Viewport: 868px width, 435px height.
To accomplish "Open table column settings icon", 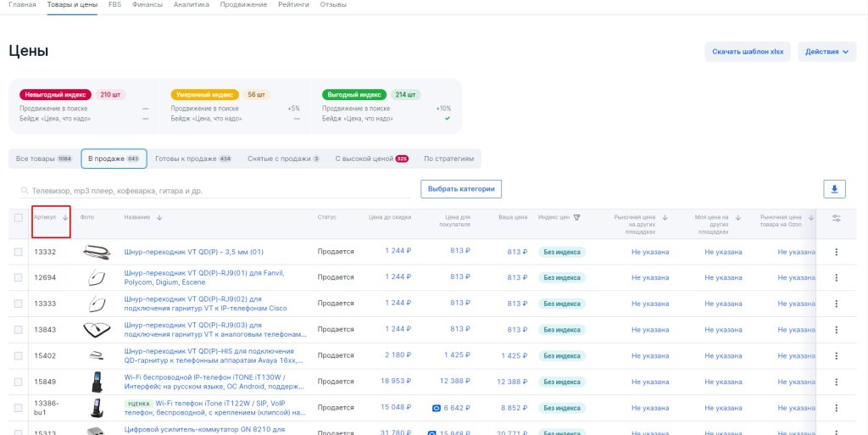I will [x=836, y=218].
